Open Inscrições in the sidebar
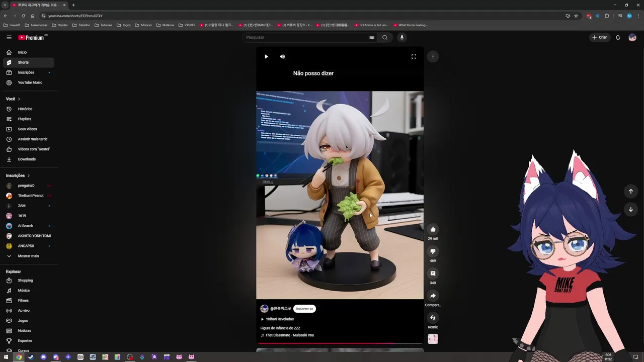Image resolution: width=644 pixels, height=362 pixels. click(29, 72)
